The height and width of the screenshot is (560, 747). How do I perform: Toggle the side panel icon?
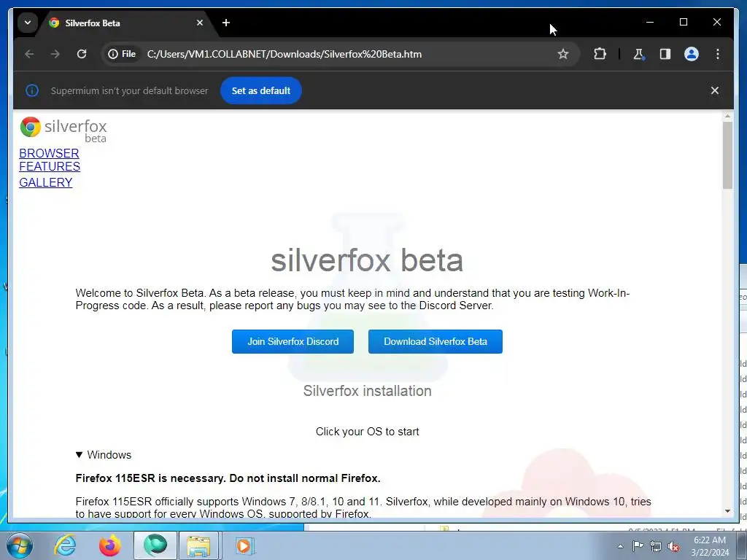[665, 54]
